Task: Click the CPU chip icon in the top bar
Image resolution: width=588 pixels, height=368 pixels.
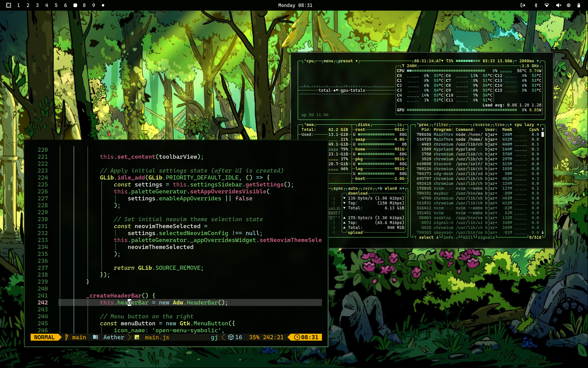Action: coord(569,5)
